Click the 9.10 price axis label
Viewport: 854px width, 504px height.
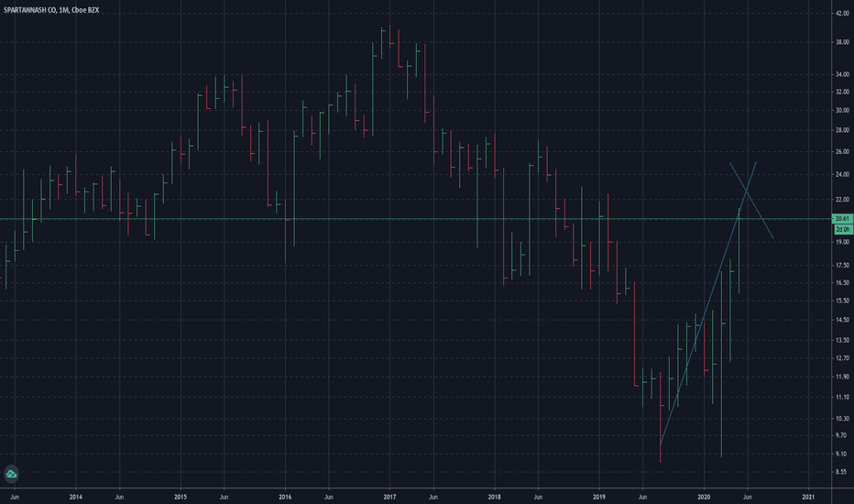pyautogui.click(x=842, y=454)
